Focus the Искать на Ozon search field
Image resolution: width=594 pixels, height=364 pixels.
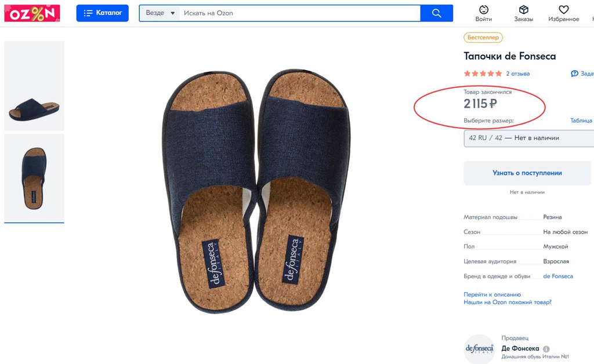click(x=299, y=13)
